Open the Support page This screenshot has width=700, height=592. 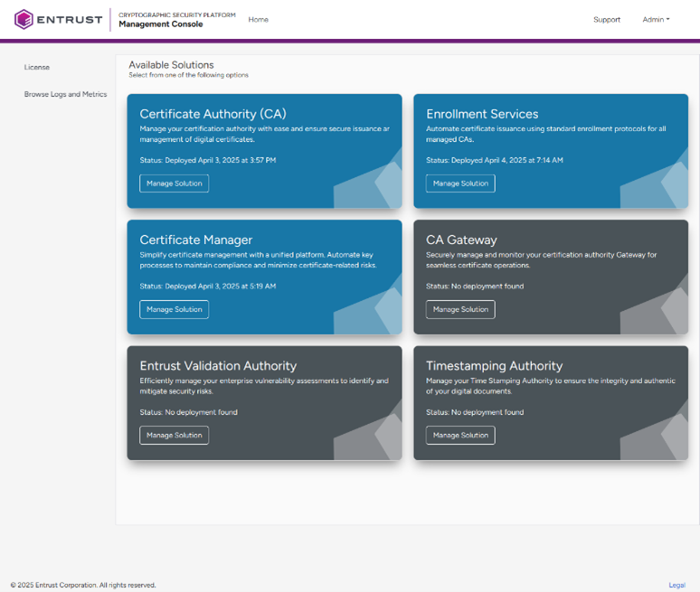[606, 20]
